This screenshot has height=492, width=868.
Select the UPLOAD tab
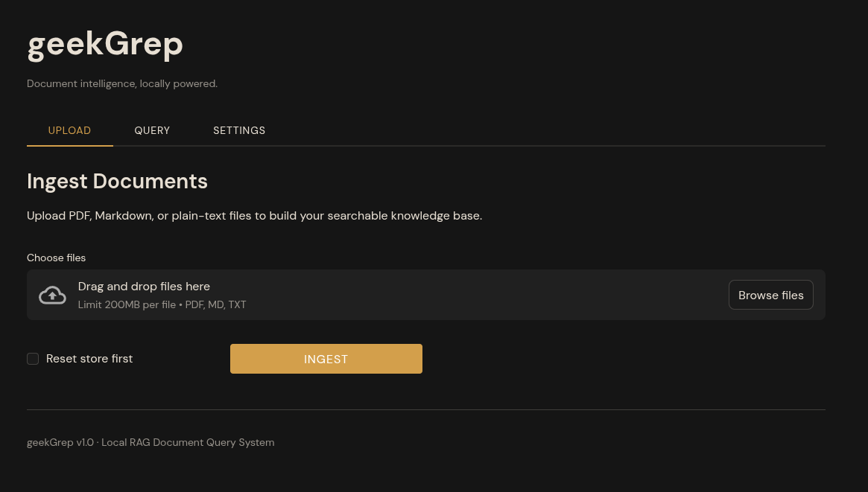coord(69,130)
